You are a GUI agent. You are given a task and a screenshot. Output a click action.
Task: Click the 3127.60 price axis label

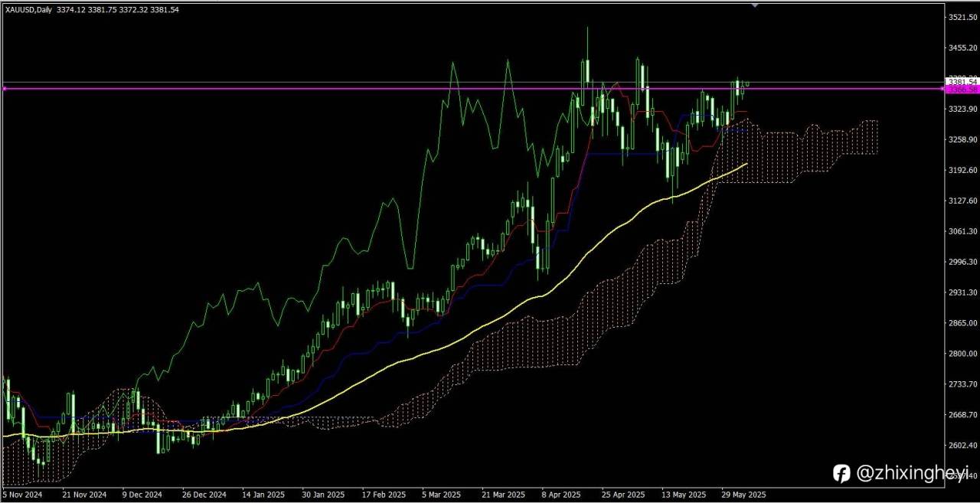(962, 201)
